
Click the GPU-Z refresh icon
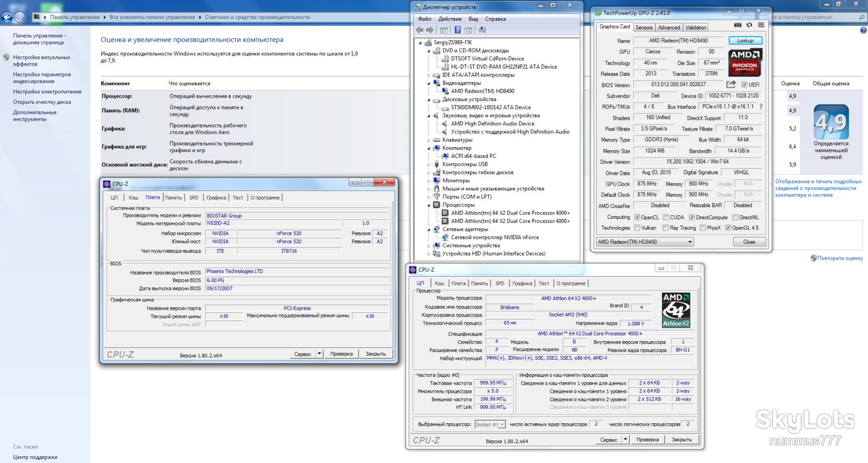749,25
